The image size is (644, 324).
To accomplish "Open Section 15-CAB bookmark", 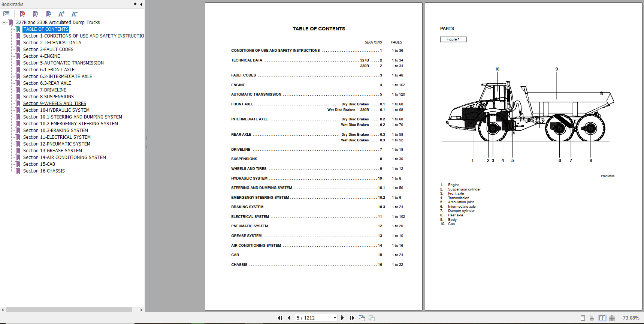I will pos(39,164).
